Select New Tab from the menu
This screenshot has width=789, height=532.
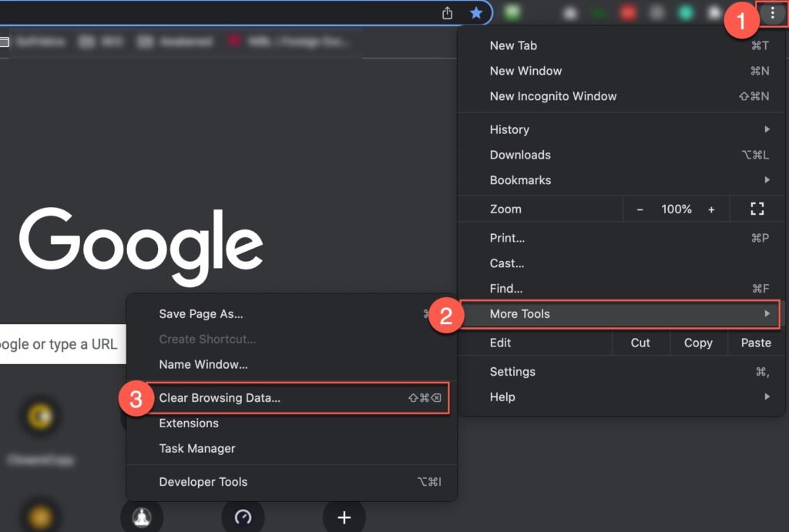click(622, 45)
